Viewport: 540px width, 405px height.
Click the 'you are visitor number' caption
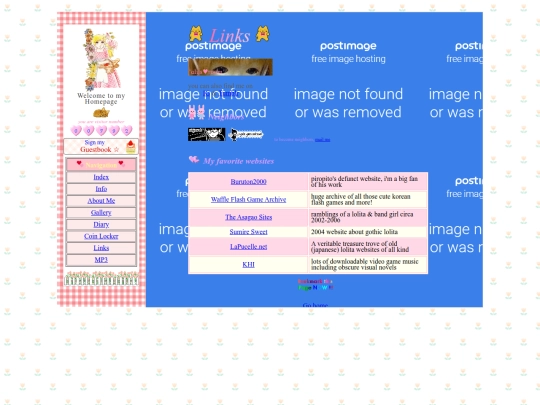tap(101, 122)
